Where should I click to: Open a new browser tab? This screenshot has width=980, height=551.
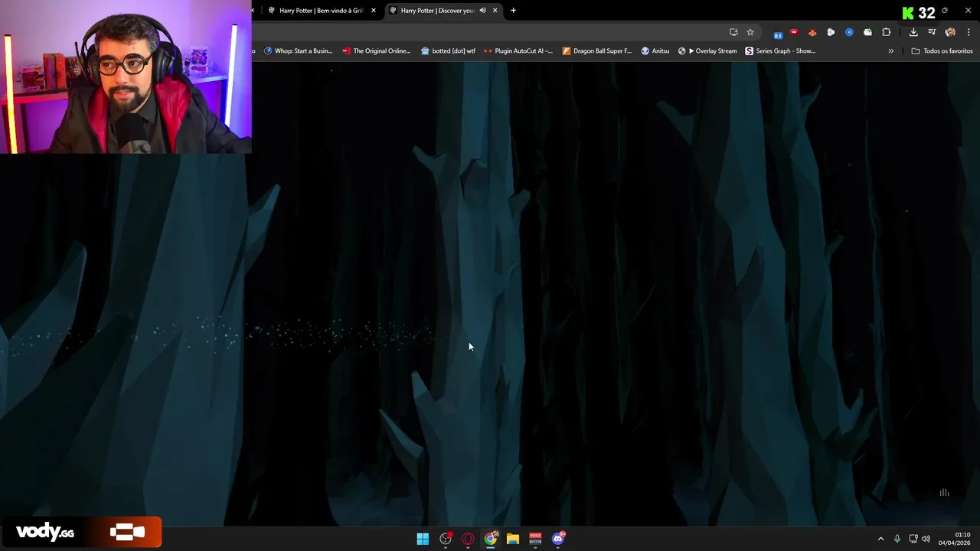[x=513, y=11]
